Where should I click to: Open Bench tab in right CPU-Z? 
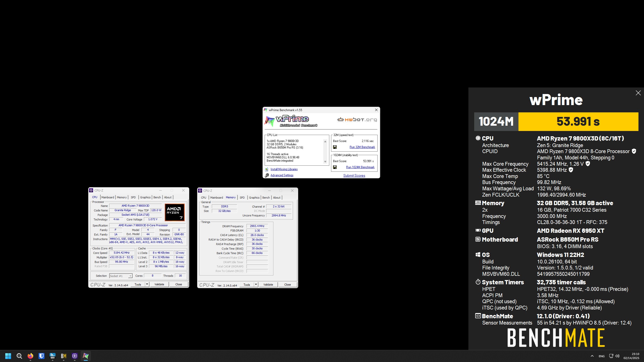coord(266,198)
